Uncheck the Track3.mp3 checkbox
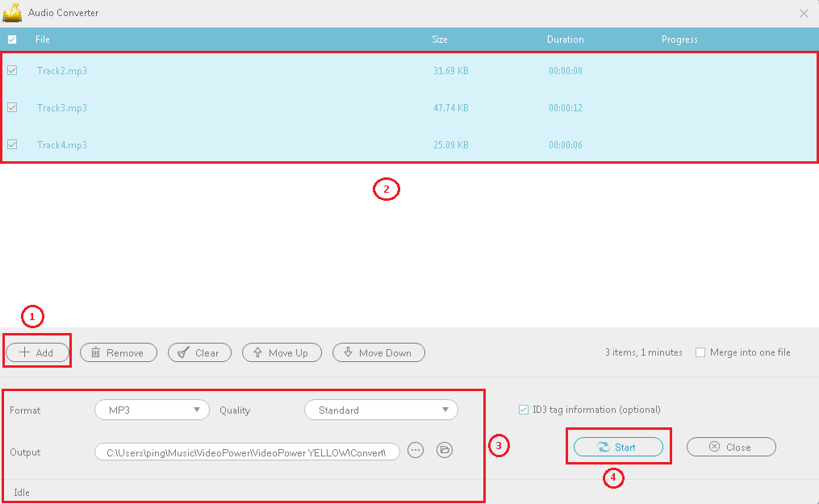This screenshot has height=504, width=819. (x=12, y=107)
